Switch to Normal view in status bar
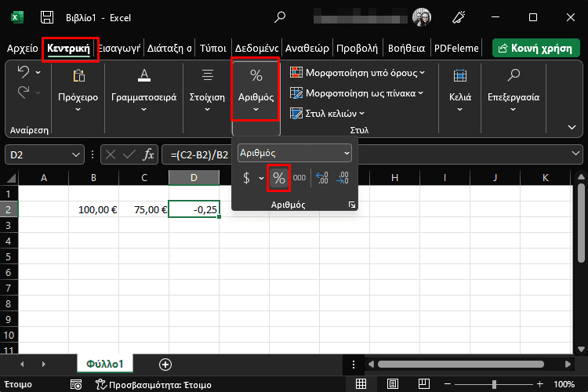The height and width of the screenshot is (392, 588). pos(361,383)
